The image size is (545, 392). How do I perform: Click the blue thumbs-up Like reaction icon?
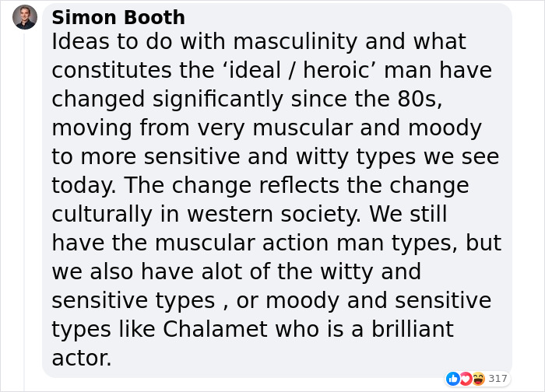[453, 379]
